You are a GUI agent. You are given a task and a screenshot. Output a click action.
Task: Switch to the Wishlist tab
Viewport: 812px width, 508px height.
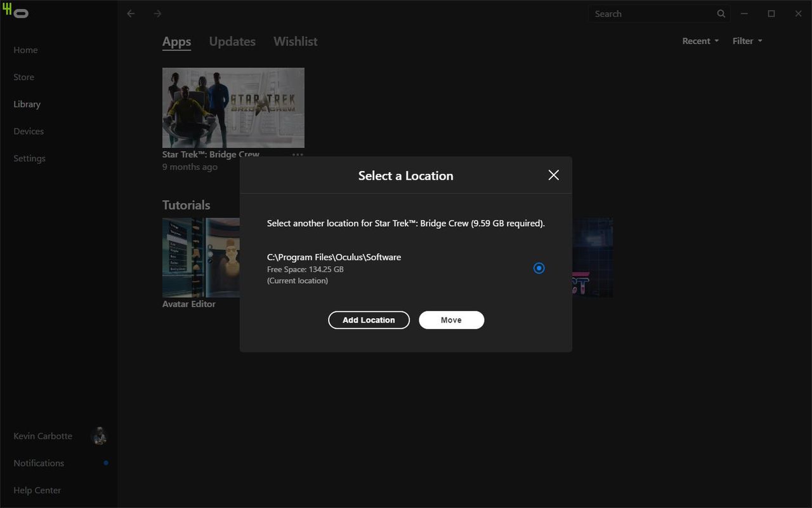296,41
